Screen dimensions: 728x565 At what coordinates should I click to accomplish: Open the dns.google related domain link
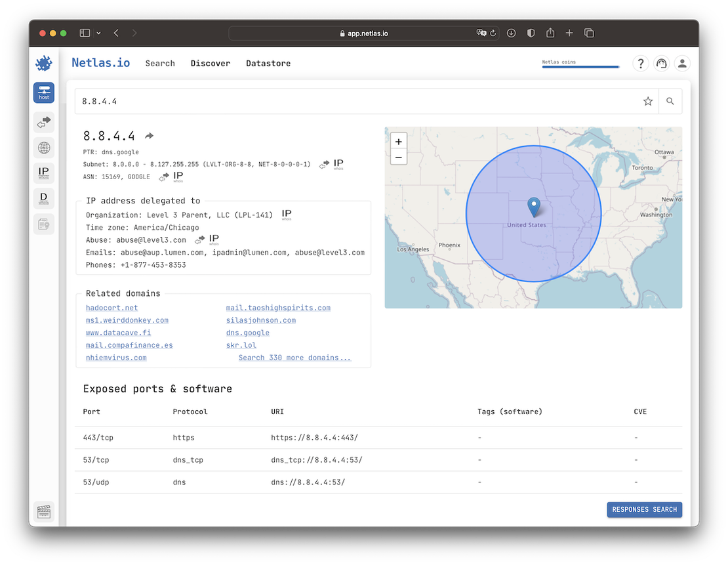coord(247,333)
